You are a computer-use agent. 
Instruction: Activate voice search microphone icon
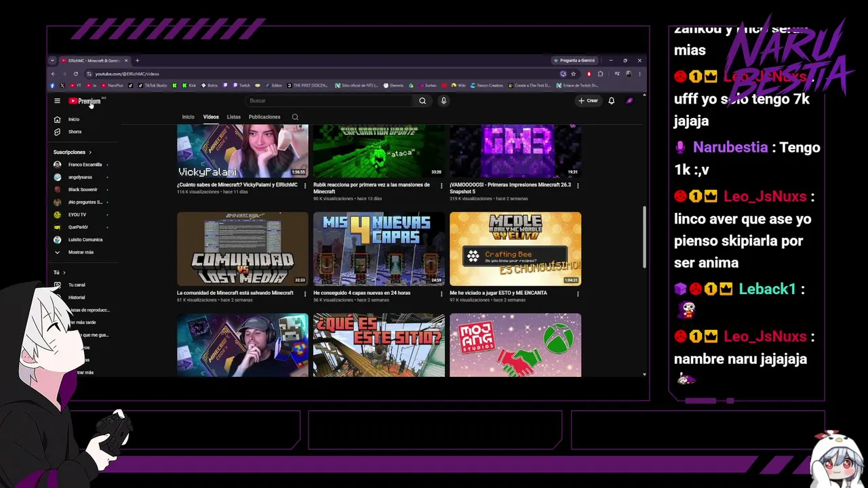pos(443,101)
